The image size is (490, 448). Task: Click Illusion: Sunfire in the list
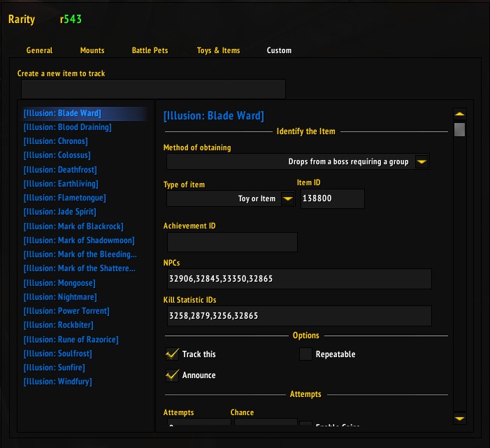point(54,368)
